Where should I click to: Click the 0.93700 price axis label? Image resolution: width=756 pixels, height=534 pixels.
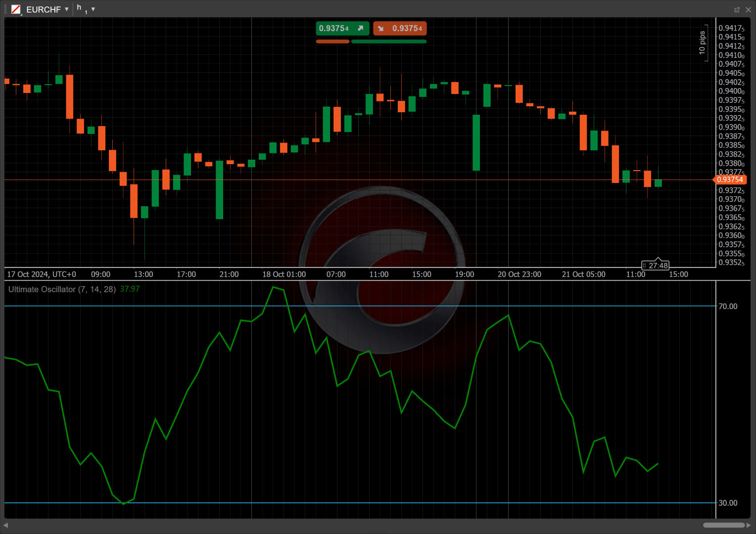(x=731, y=200)
